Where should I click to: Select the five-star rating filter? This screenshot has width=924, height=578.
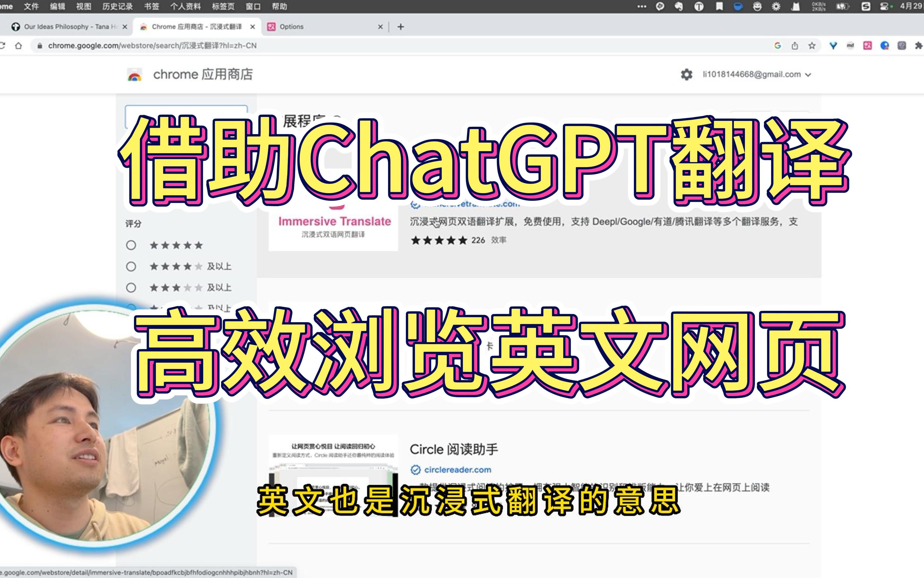(x=131, y=245)
